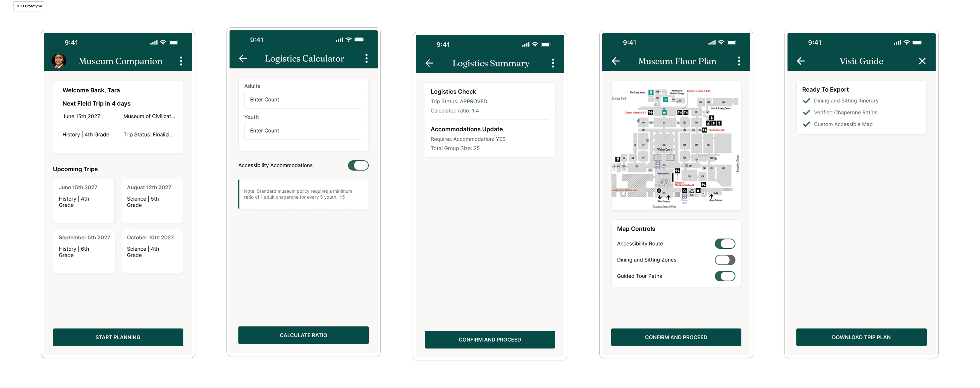The width and height of the screenshot is (980, 388).
Task: Turn off Guided Tour Paths switch
Action: coord(725,276)
